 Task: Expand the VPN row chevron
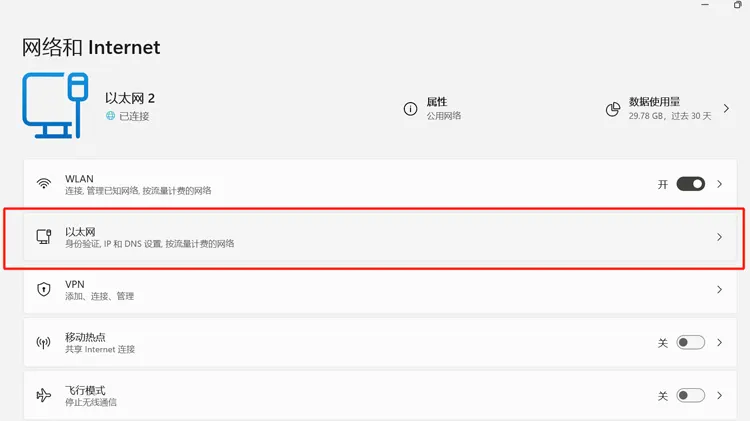coord(719,289)
